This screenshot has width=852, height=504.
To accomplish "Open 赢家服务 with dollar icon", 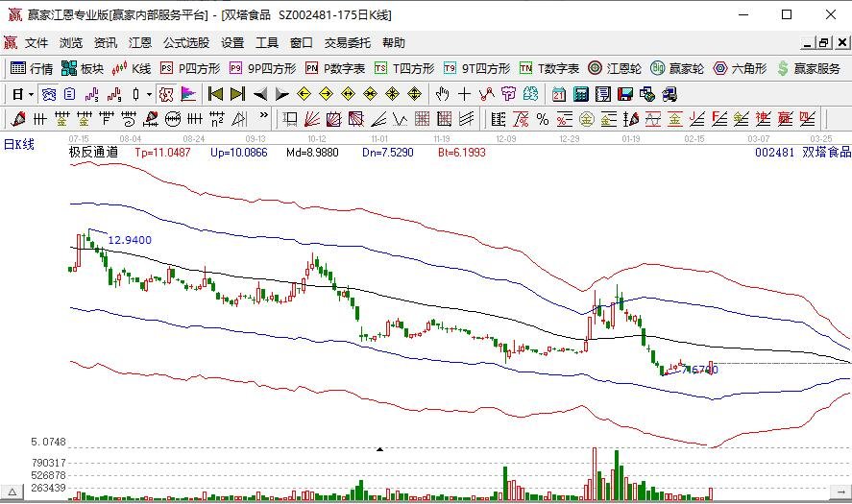I will (809, 68).
